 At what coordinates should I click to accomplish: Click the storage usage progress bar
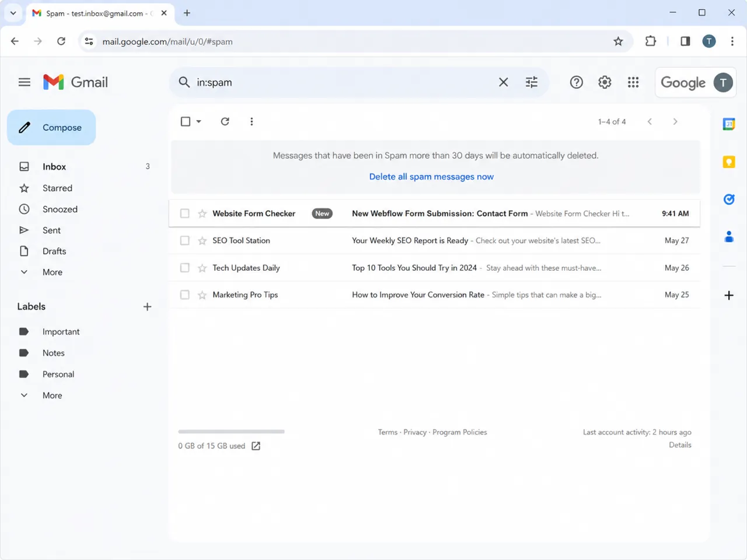pyautogui.click(x=231, y=432)
